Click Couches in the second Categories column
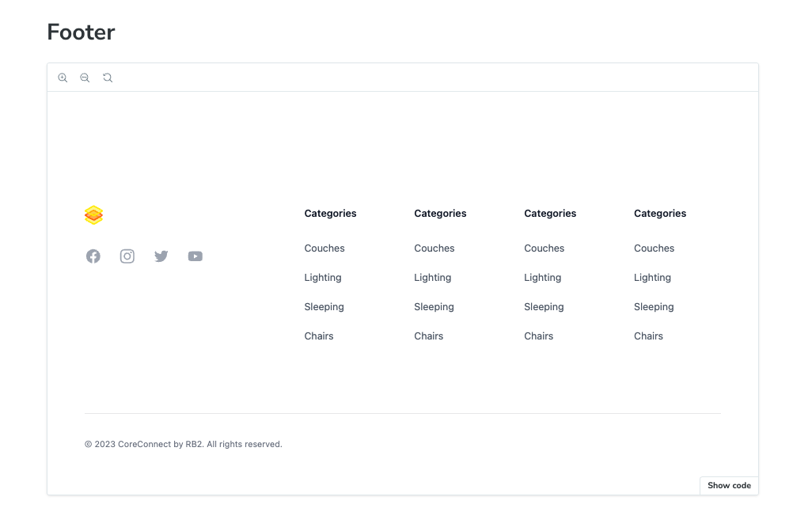Screen dimensions: 812x512 click(x=434, y=248)
